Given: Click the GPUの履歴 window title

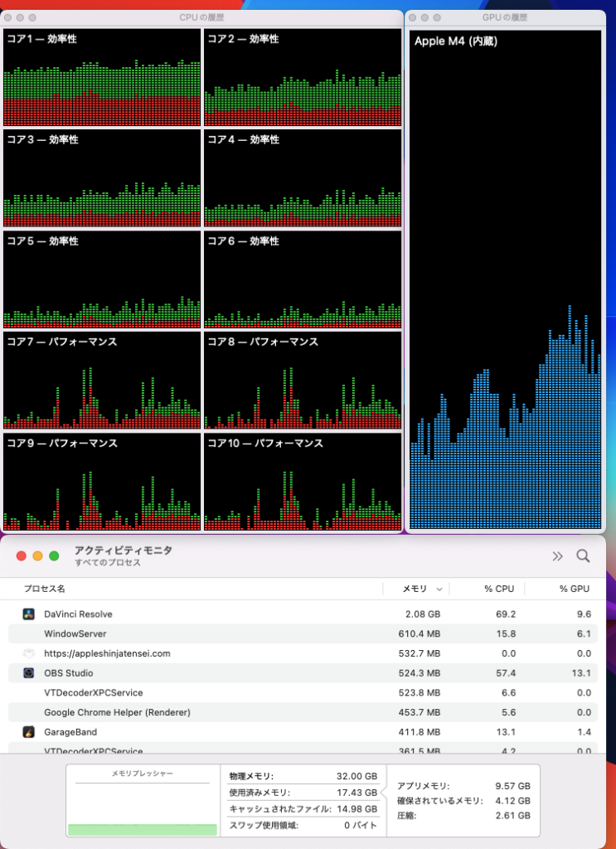Looking at the screenshot, I should click(505, 17).
